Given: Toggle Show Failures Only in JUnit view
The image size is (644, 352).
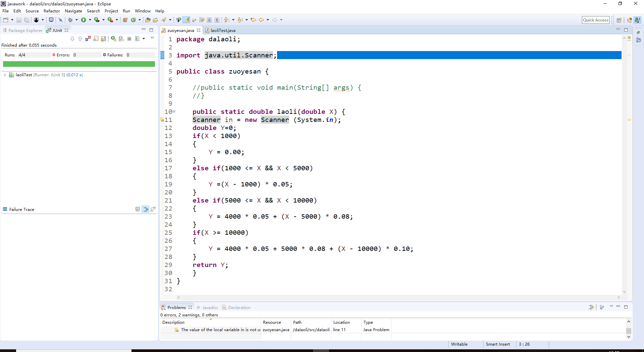Looking at the screenshot, I should point(88,39).
